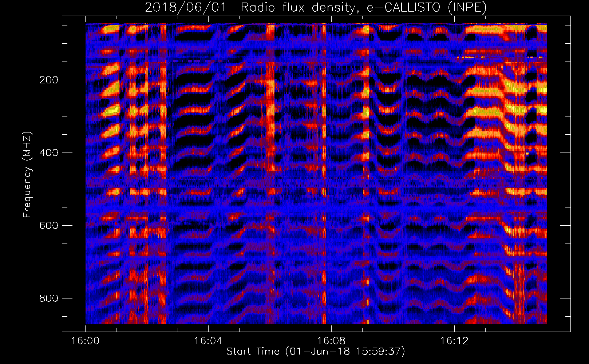Click the 16:04 time tick label

click(208, 341)
